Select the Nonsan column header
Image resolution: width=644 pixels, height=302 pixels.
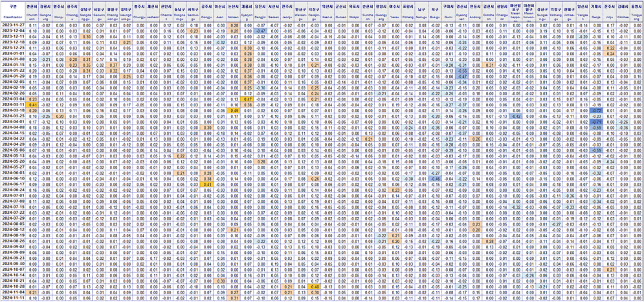pos(233,12)
